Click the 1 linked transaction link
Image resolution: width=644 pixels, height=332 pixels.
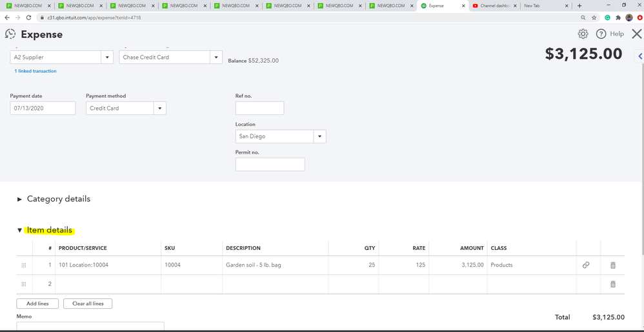point(35,71)
